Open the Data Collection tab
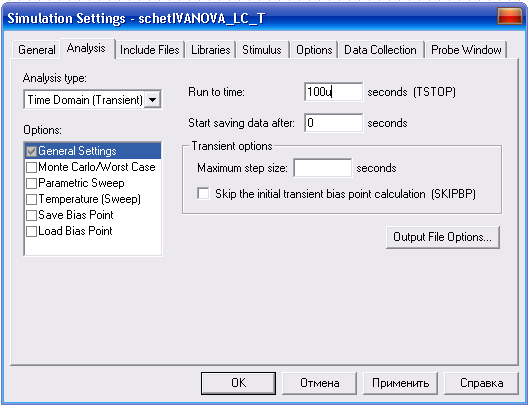The image size is (528, 405). pyautogui.click(x=381, y=50)
